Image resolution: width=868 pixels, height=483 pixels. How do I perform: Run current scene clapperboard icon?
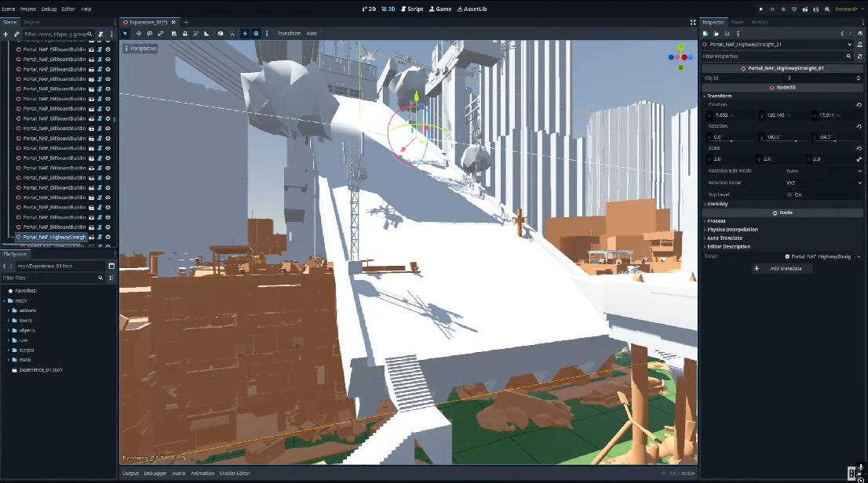(805, 9)
